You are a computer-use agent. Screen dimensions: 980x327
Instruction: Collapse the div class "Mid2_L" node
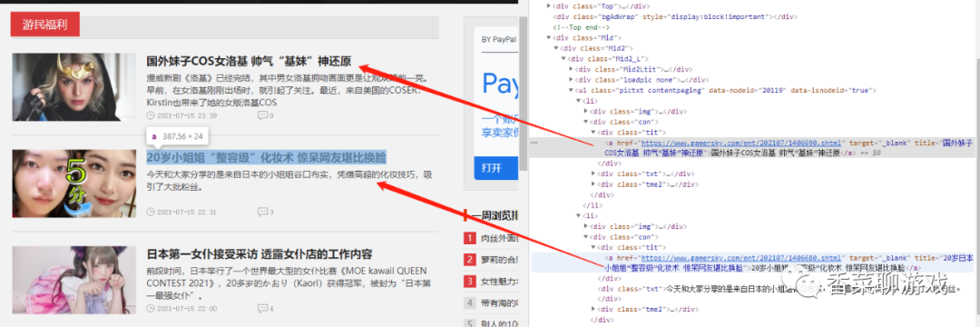[563, 58]
